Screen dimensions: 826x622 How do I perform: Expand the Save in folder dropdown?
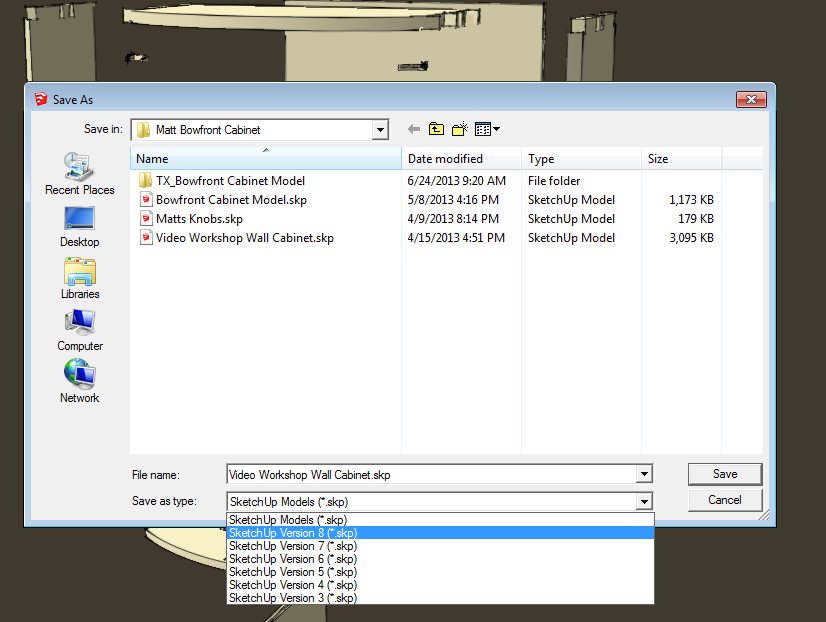pos(380,130)
